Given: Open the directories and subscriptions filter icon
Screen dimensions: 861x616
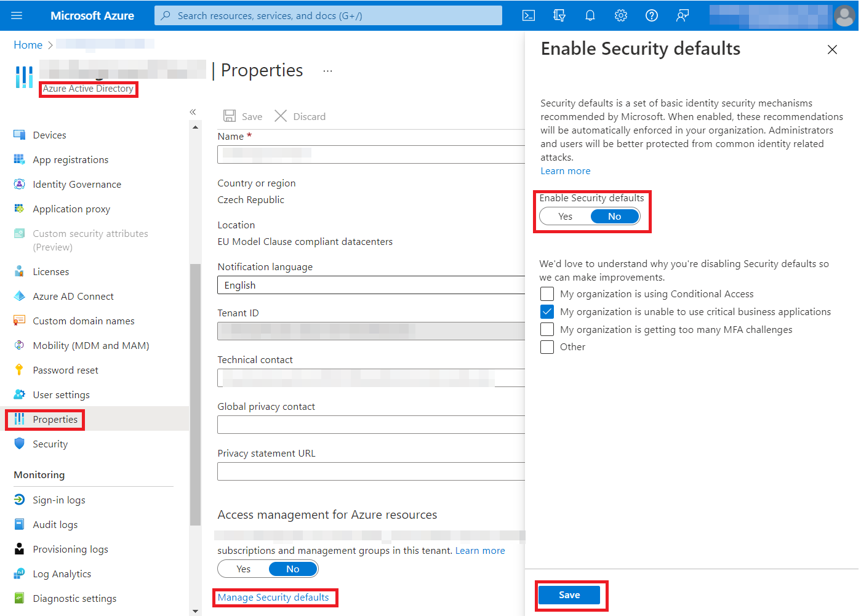Looking at the screenshot, I should [x=559, y=15].
